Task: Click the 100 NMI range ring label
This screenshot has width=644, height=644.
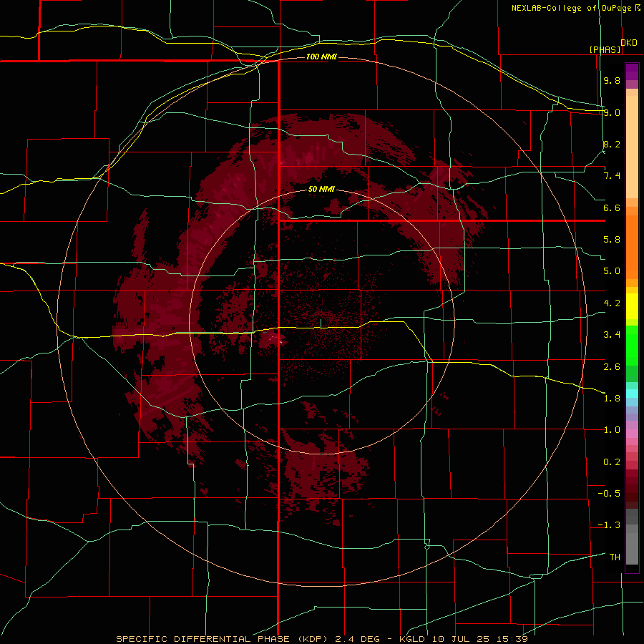Action: pos(321,57)
